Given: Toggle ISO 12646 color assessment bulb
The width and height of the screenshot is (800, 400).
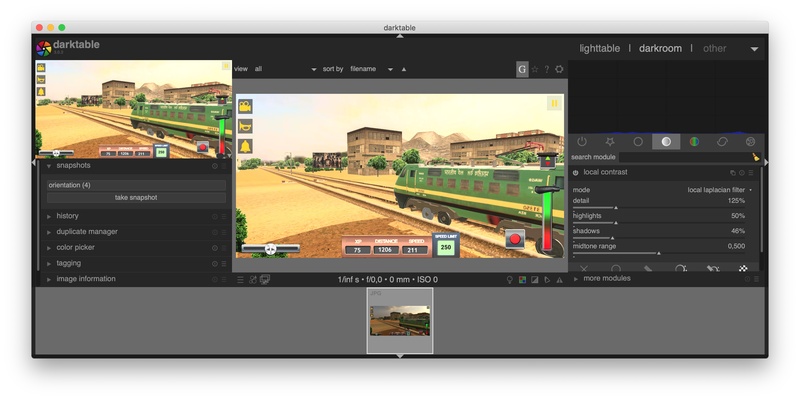Looking at the screenshot, I should [x=509, y=280].
